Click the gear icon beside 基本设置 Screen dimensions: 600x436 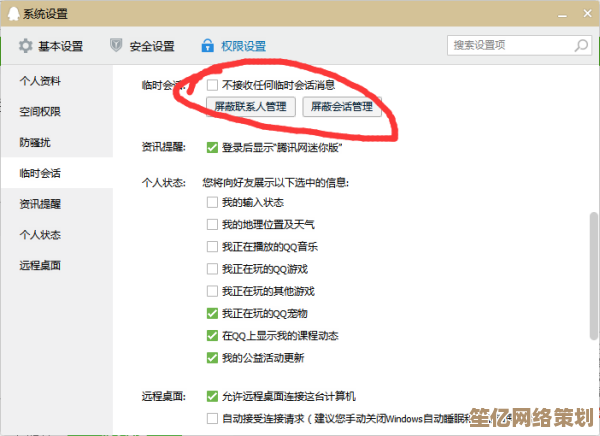tap(23, 46)
